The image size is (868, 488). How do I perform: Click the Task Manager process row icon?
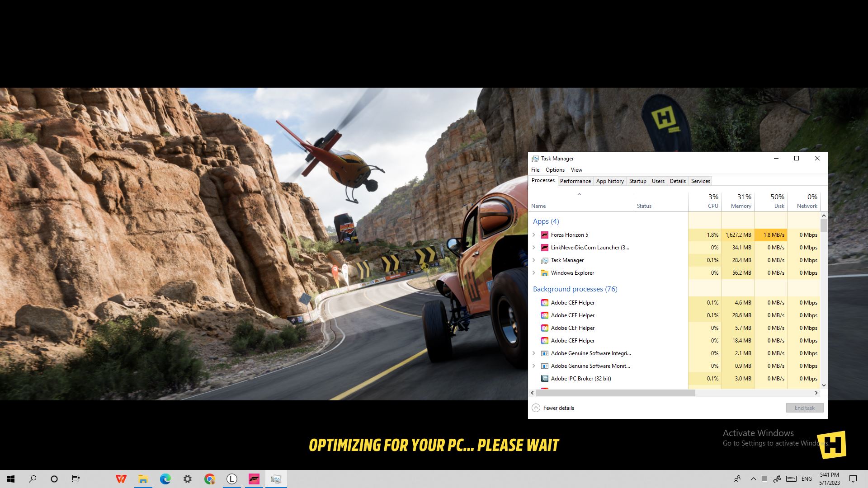click(x=545, y=260)
